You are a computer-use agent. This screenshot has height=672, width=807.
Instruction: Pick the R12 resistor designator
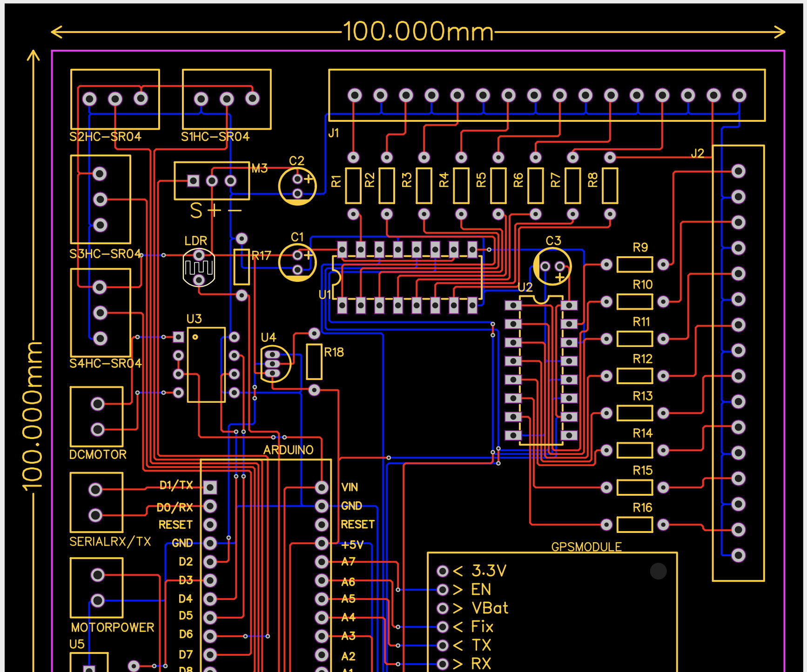(643, 359)
